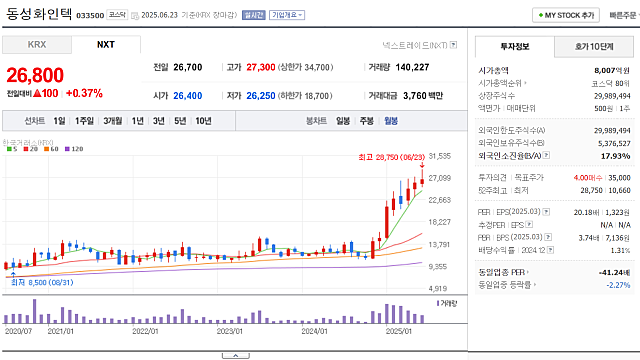Select 1주일 line chart period

[x=84, y=121]
